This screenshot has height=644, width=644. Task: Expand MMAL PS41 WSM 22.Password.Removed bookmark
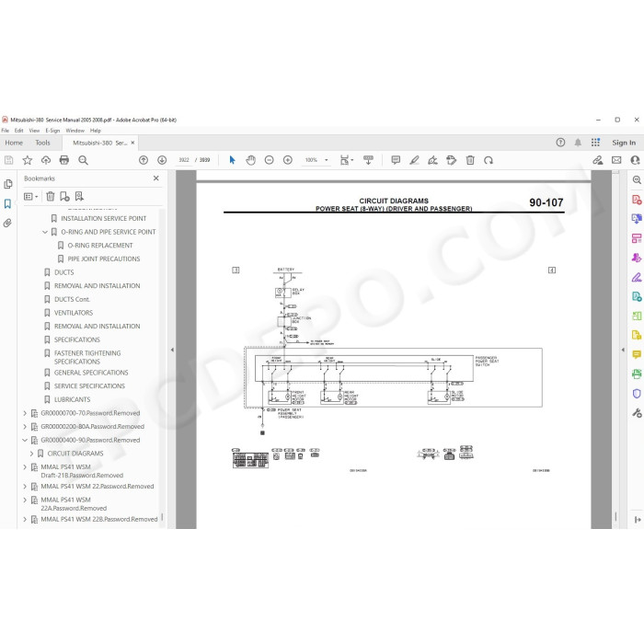[x=25, y=487]
